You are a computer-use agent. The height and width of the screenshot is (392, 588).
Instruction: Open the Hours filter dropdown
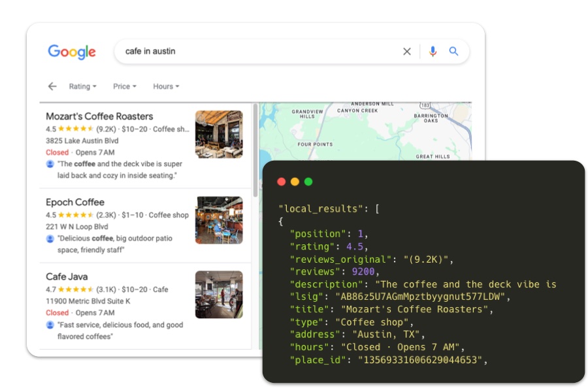pos(163,86)
